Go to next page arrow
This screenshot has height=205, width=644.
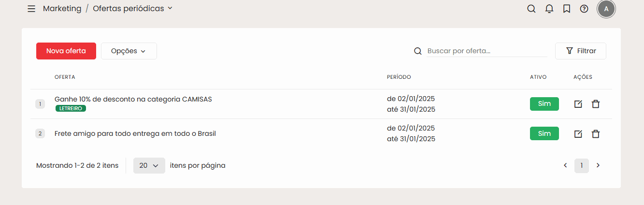(598, 165)
